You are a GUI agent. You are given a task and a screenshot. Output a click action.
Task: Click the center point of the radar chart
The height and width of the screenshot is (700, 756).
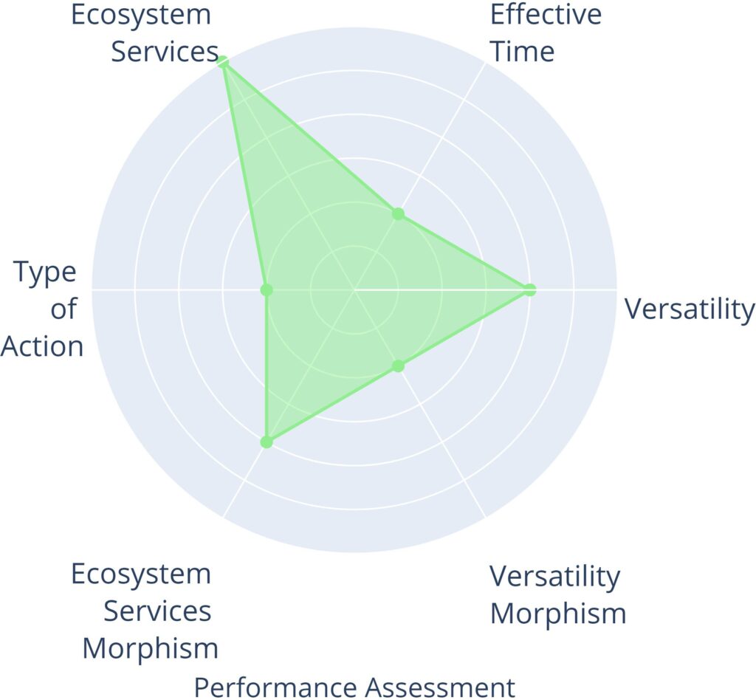(354, 290)
